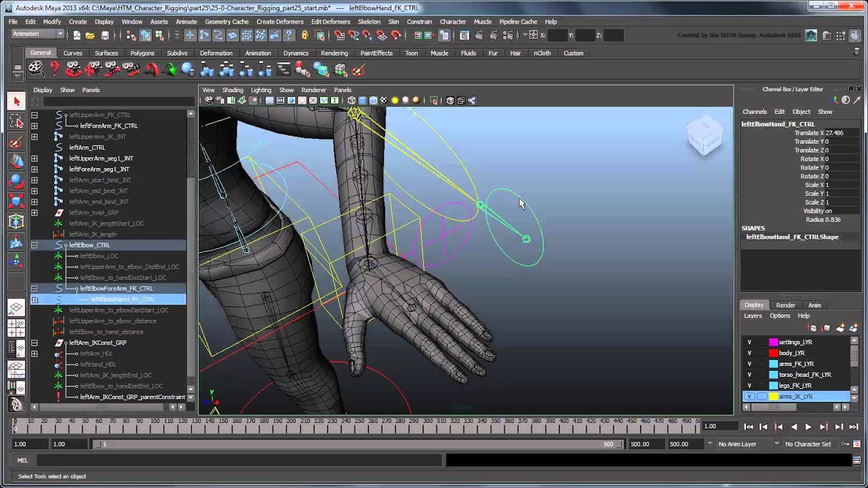Toggle the yellow use all lights icon

tap(395, 100)
